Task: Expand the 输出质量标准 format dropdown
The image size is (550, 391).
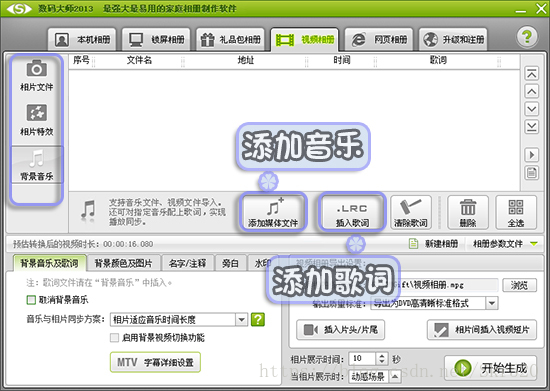Action: pos(492,303)
